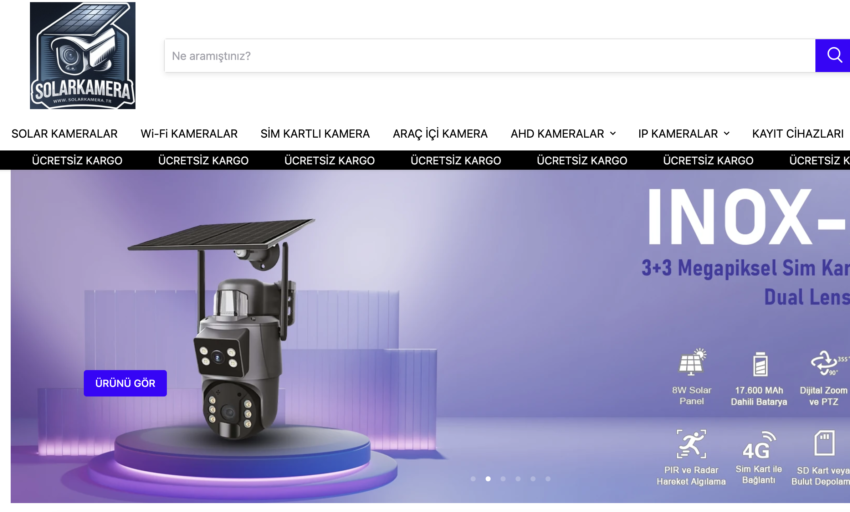850x512 pixels.
Task: Click the magnifier search button
Action: (x=833, y=55)
